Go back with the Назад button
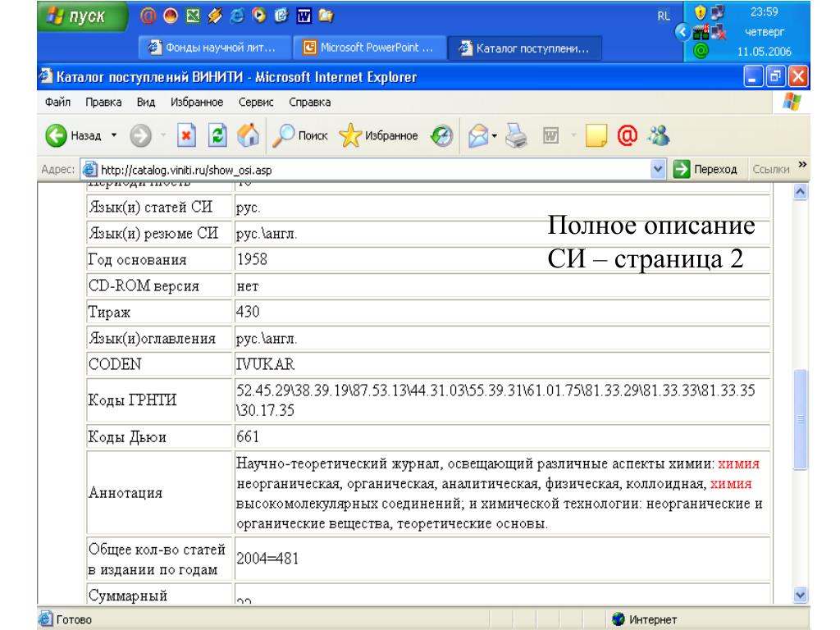The image size is (840, 630). click(74, 135)
